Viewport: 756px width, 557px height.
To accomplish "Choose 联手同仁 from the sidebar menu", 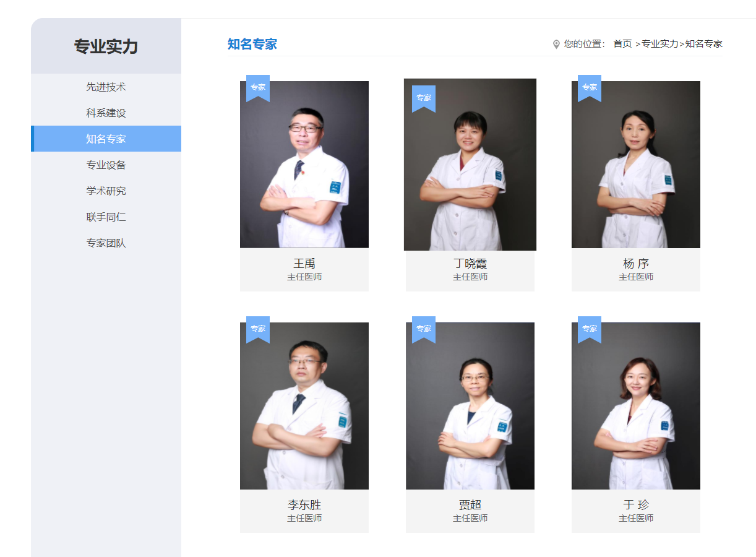I will (x=106, y=217).
